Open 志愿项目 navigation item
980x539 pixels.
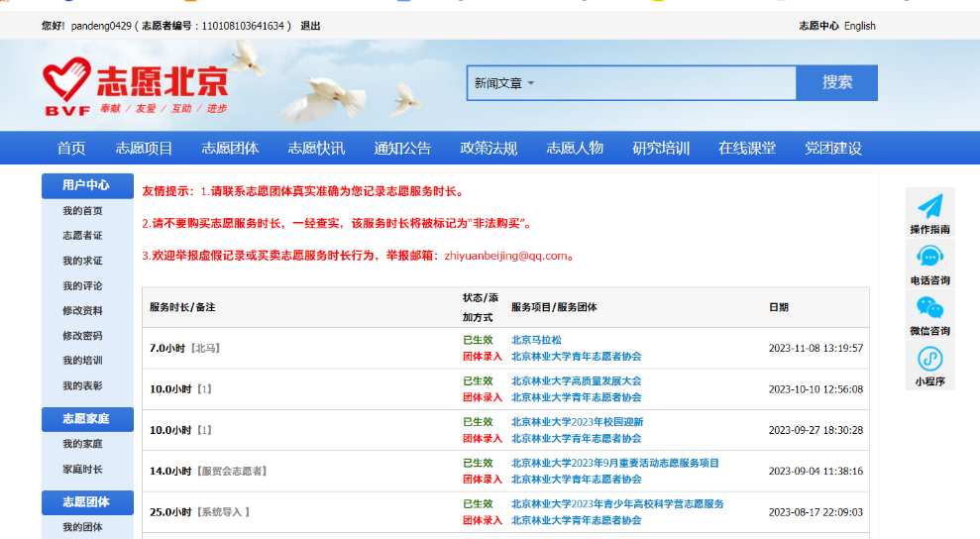pyautogui.click(x=144, y=149)
